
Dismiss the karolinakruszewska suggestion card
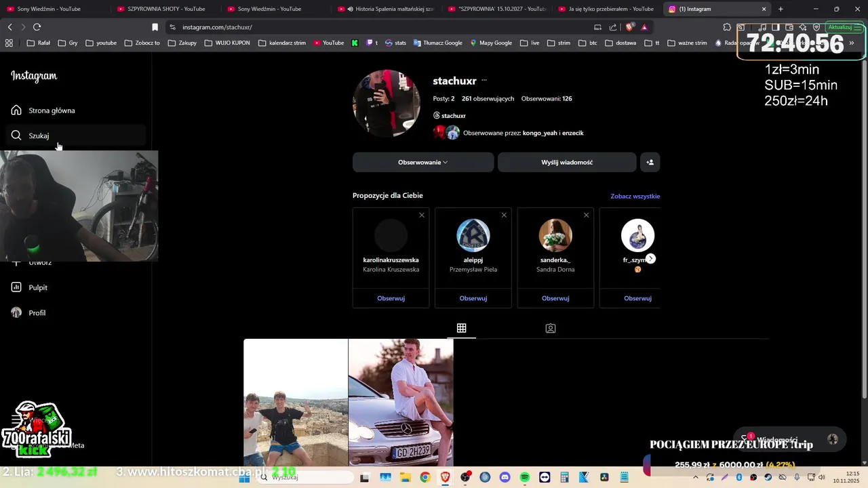(x=422, y=216)
